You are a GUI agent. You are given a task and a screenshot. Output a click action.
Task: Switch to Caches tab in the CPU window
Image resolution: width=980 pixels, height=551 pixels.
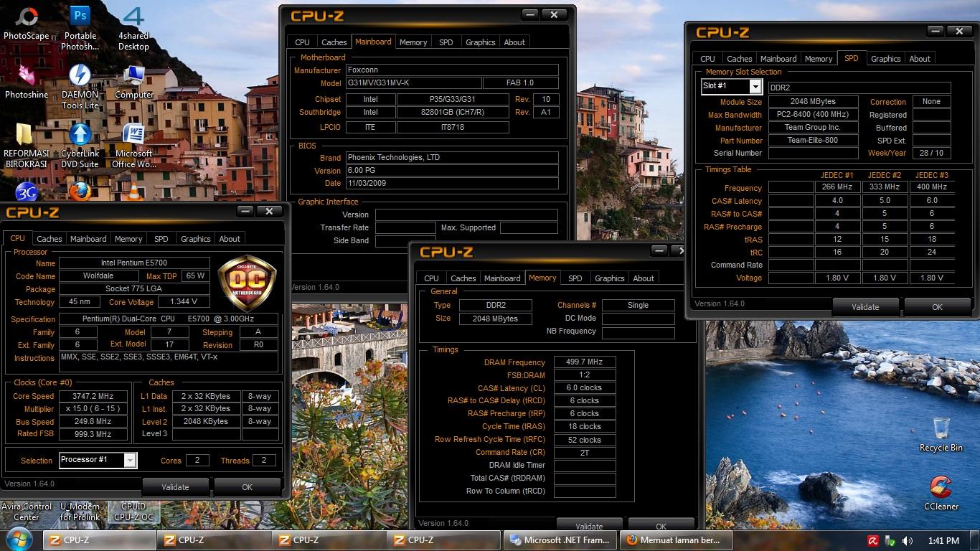point(50,239)
